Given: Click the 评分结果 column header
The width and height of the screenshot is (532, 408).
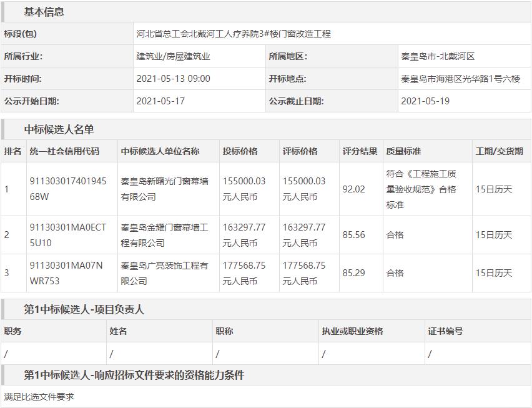Looking at the screenshot, I should tap(360, 151).
